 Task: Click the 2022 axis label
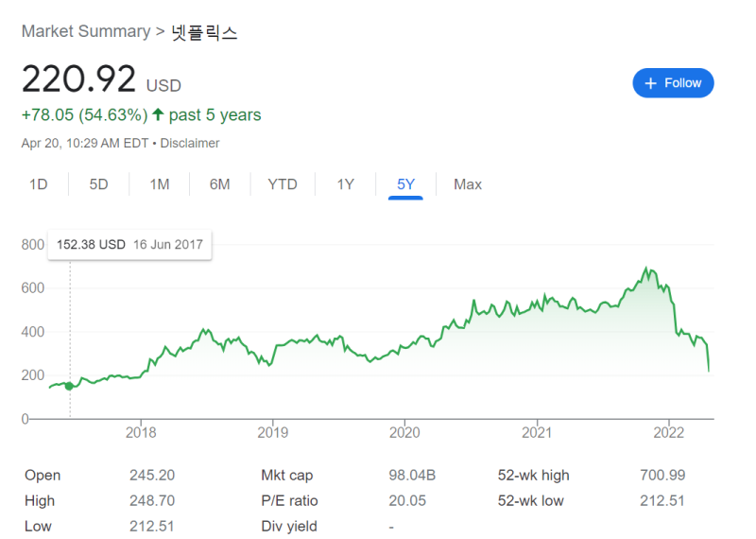tap(669, 432)
